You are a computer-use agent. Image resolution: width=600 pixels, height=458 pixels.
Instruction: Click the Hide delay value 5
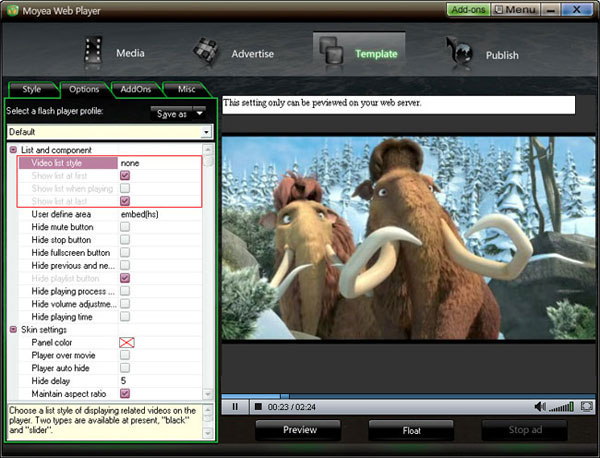tap(123, 381)
